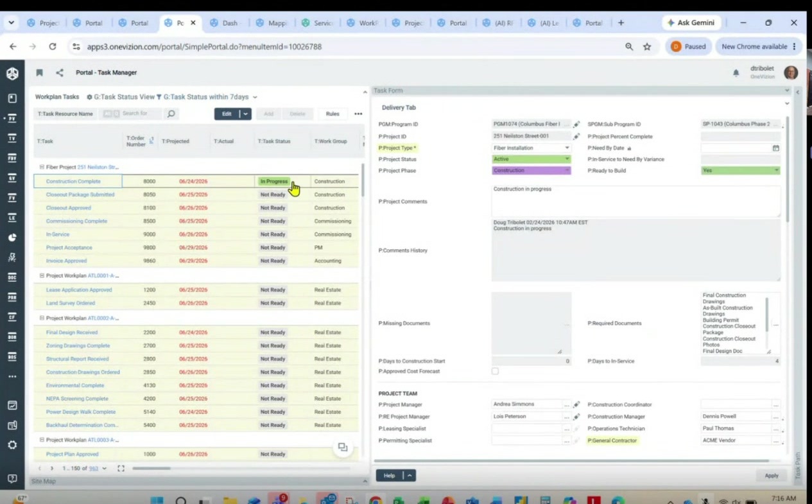Collapse the Fiber Project group row
Viewport: 812px width, 504px height.
click(42, 167)
